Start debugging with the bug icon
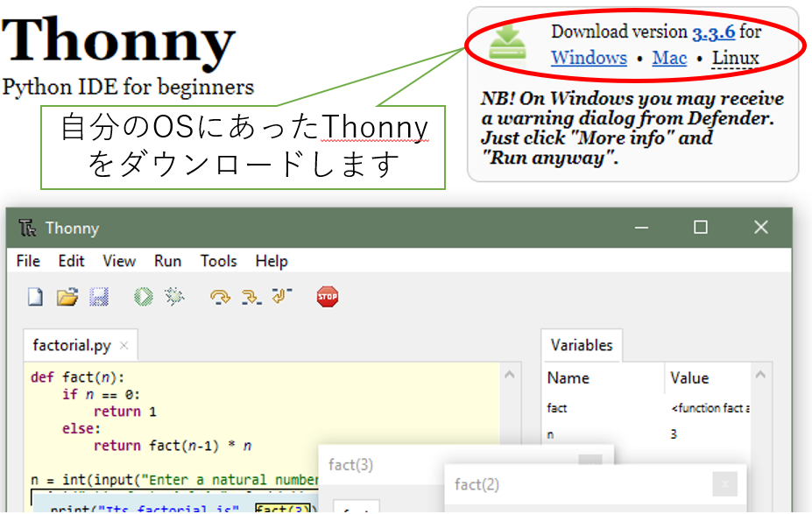 [174, 297]
